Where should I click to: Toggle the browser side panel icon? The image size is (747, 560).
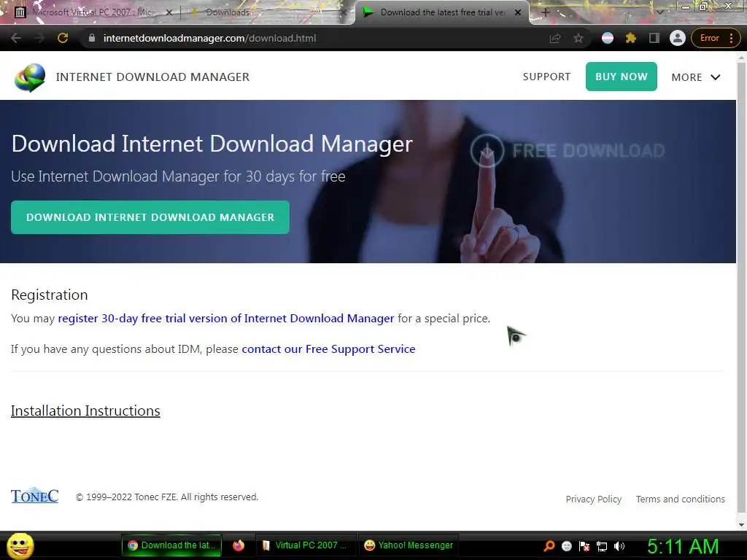(x=654, y=38)
